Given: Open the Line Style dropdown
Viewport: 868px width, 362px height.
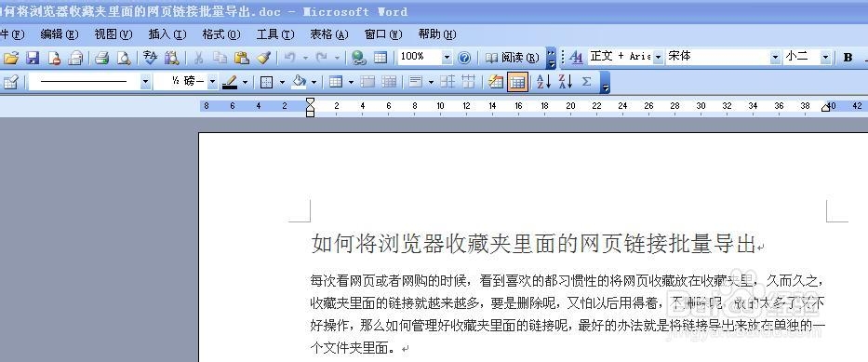Looking at the screenshot, I should coord(145,83).
